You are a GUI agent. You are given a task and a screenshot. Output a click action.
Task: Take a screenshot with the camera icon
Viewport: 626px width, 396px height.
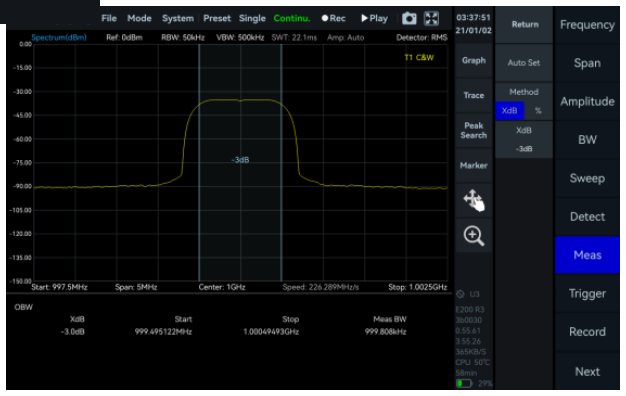[409, 18]
